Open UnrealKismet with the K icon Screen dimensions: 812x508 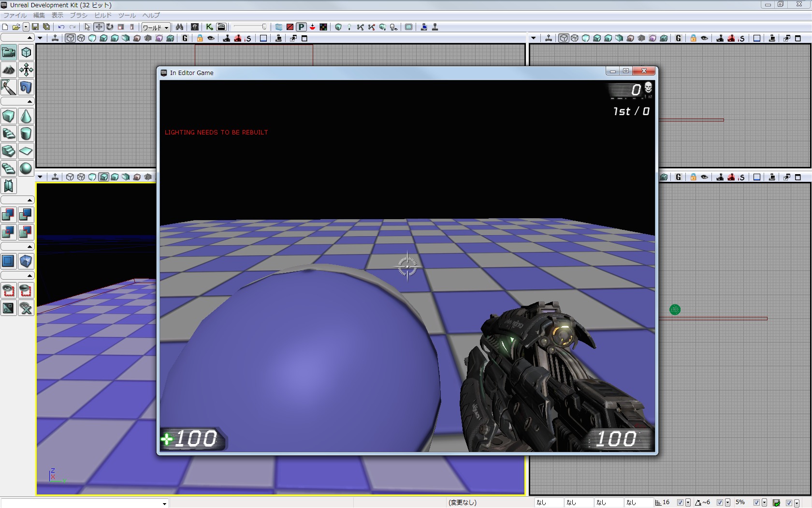click(209, 27)
